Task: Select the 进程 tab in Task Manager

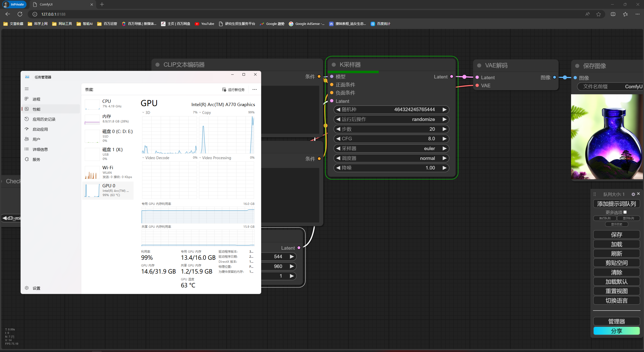Action: pos(36,99)
